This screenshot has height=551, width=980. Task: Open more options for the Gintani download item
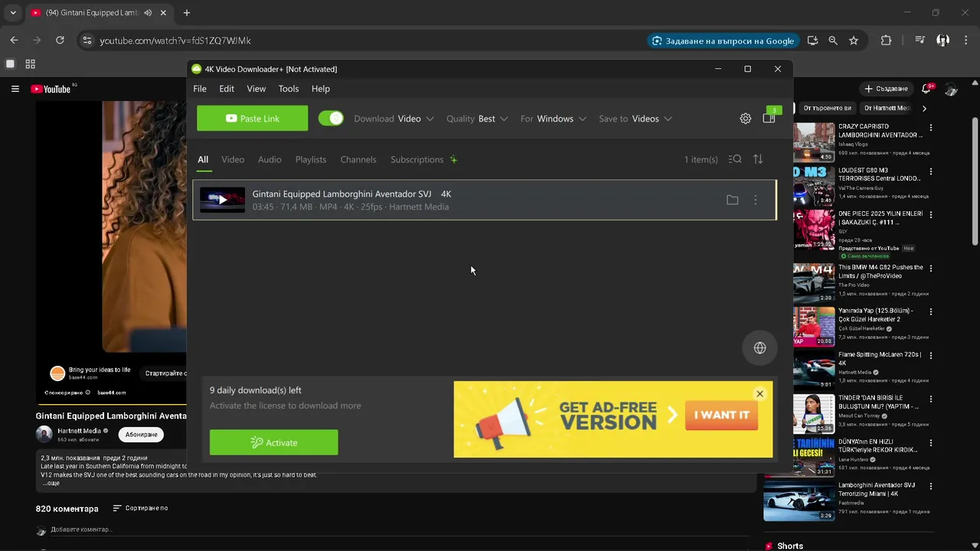click(756, 200)
